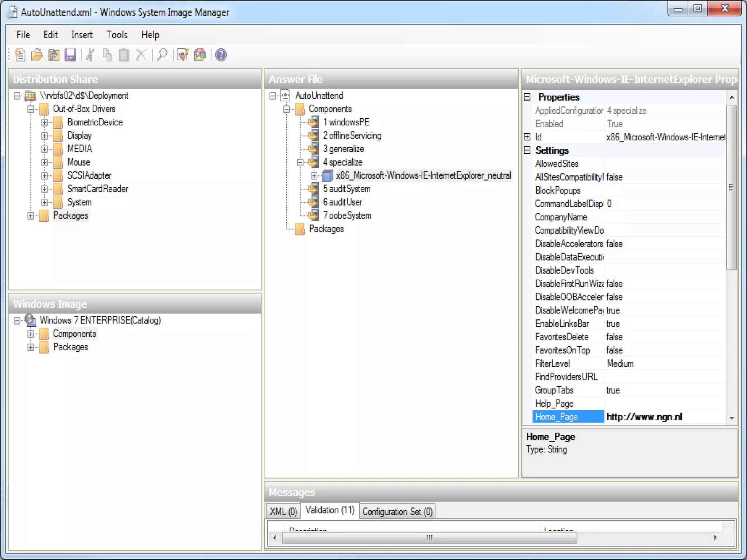Screen dimensions: 747x560
Task: Select Windows Image Packages folder
Action: [70, 347]
